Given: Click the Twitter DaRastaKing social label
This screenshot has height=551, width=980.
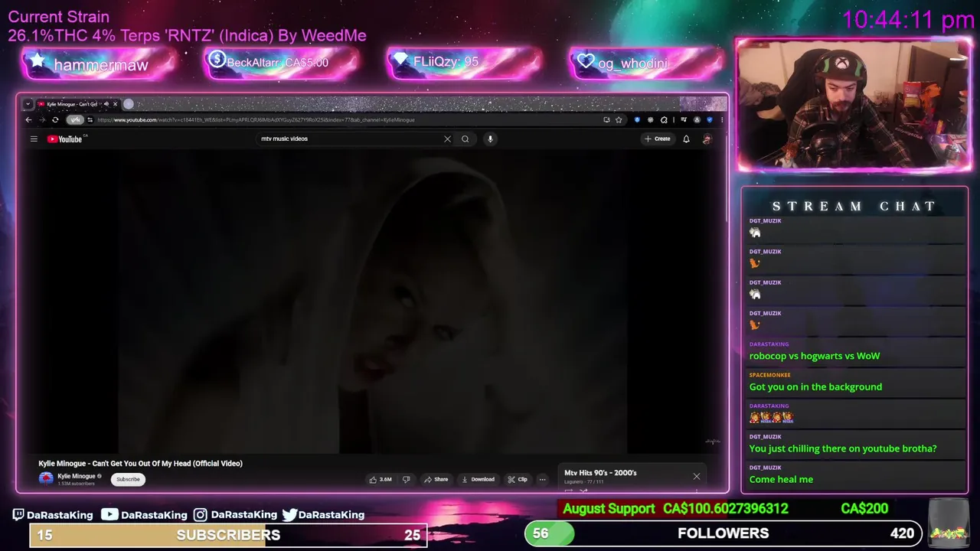Looking at the screenshot, I should [x=322, y=514].
